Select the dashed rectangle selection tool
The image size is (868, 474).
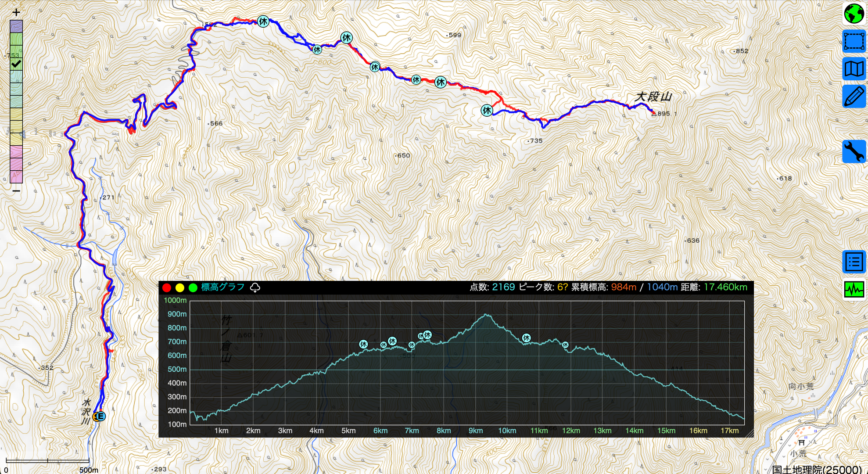[x=854, y=41]
